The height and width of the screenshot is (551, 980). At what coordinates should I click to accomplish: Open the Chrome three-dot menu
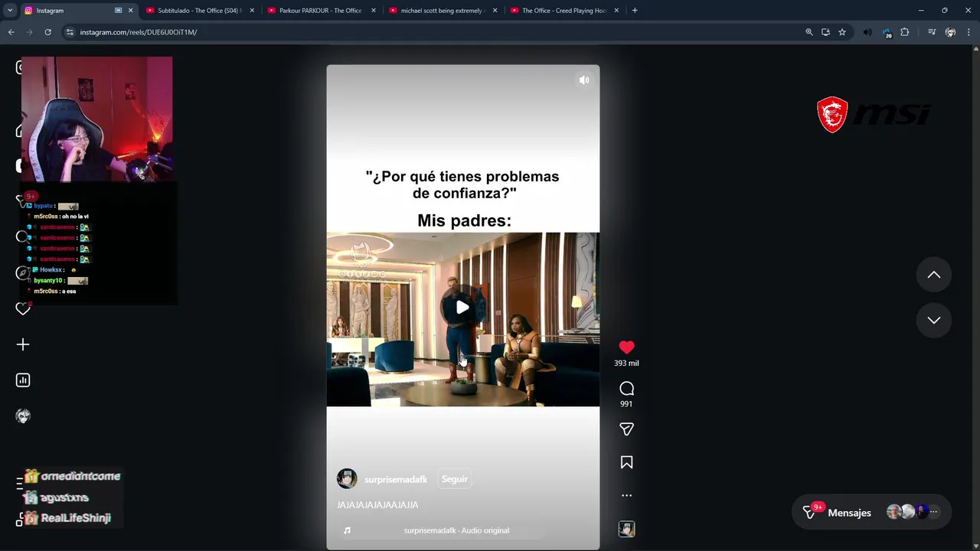[969, 32]
